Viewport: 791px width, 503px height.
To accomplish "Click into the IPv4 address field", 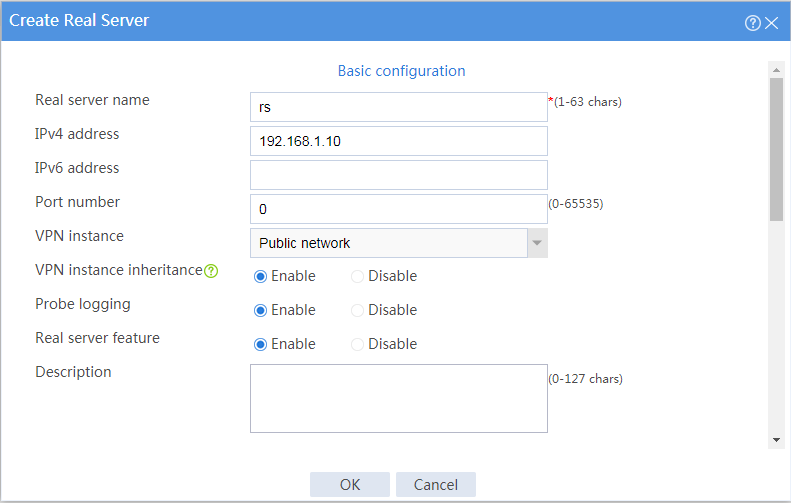I will 399,141.
